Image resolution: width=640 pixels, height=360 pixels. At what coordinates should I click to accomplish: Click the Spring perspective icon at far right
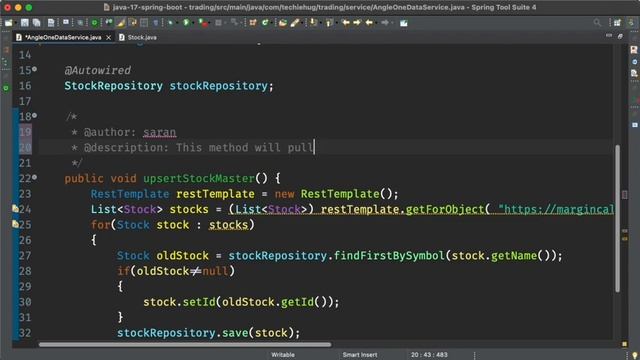pos(631,23)
